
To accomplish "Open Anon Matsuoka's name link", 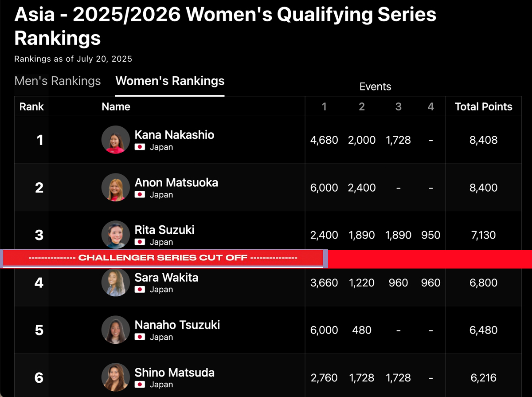I will (x=176, y=182).
